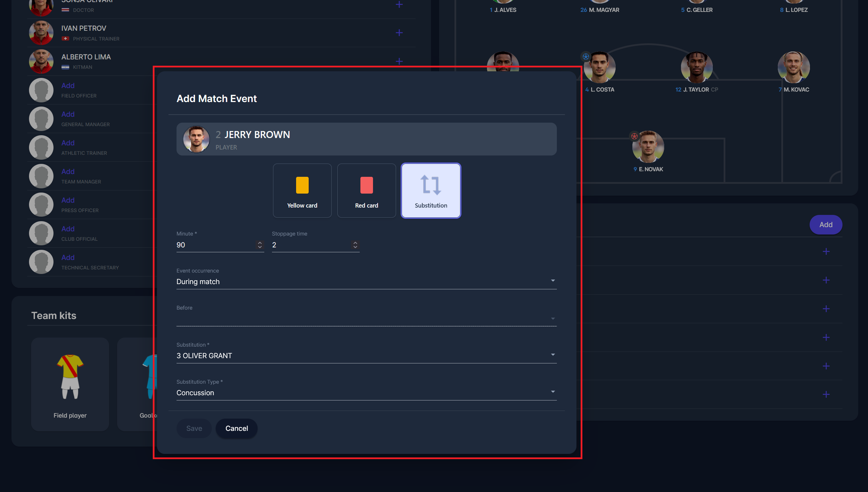Open the Substitution Type dropdown
The image size is (868, 492).
click(366, 393)
